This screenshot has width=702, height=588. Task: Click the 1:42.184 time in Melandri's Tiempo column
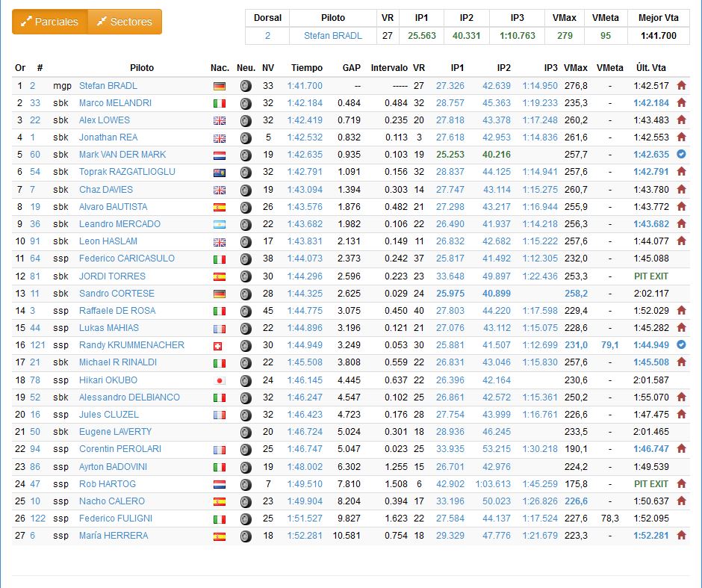305,103
